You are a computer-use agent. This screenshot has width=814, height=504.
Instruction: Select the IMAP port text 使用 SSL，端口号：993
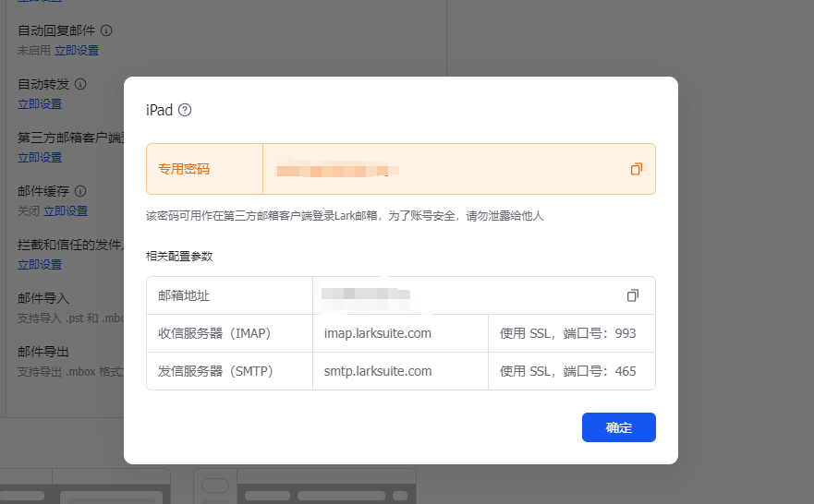pyautogui.click(x=568, y=333)
